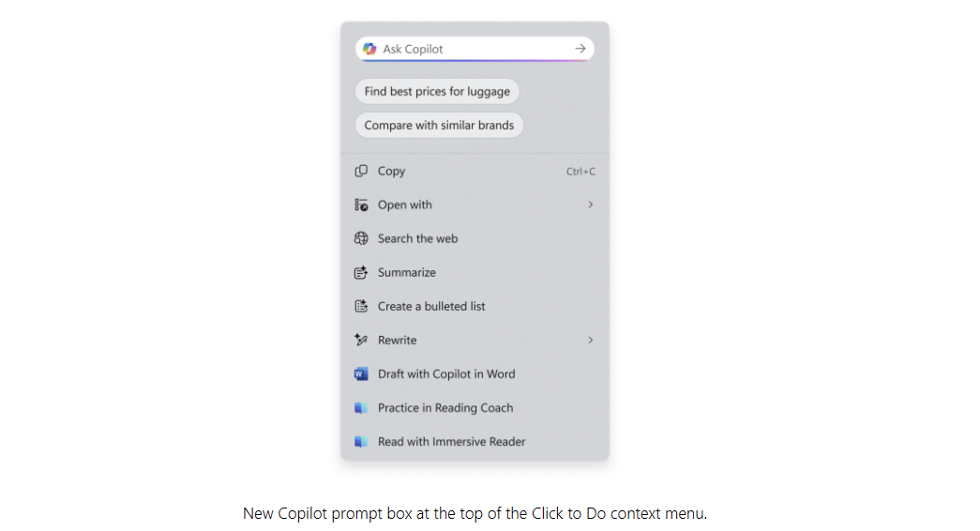Click the Copilot logo in the prompt box
Viewport: 980px width, 531px height.
click(x=369, y=49)
